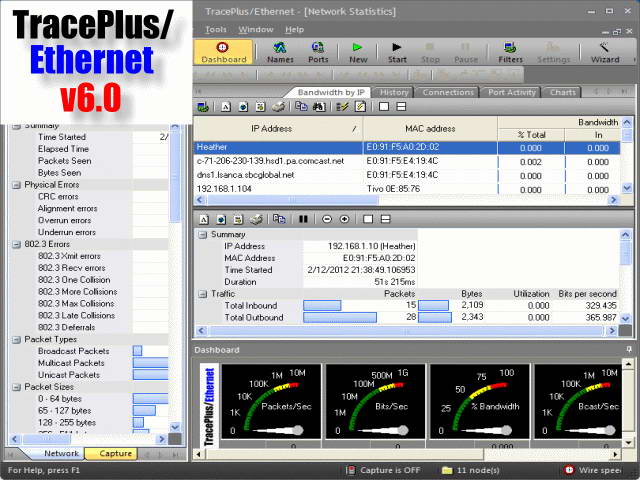Select the 192.168.1.104 row
This screenshot has height=480, width=640.
(x=407, y=189)
